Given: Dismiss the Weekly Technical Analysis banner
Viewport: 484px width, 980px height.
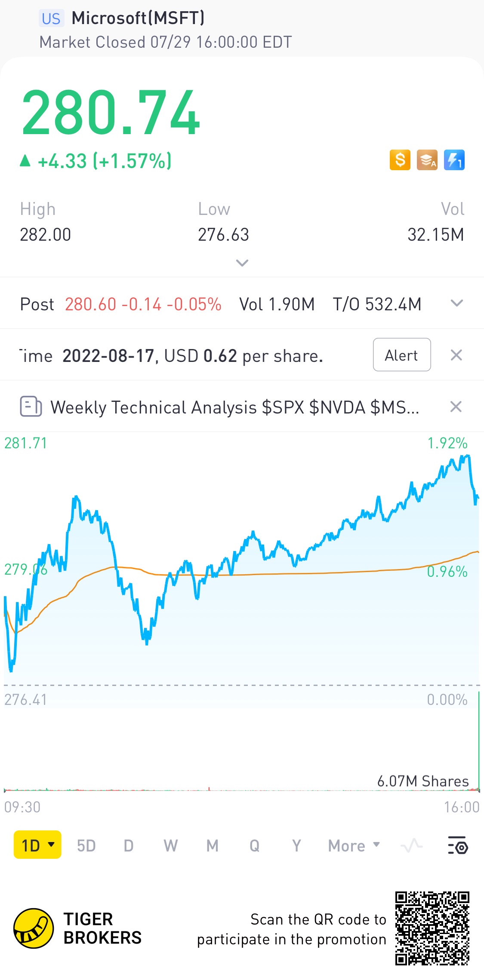Looking at the screenshot, I should click(456, 407).
